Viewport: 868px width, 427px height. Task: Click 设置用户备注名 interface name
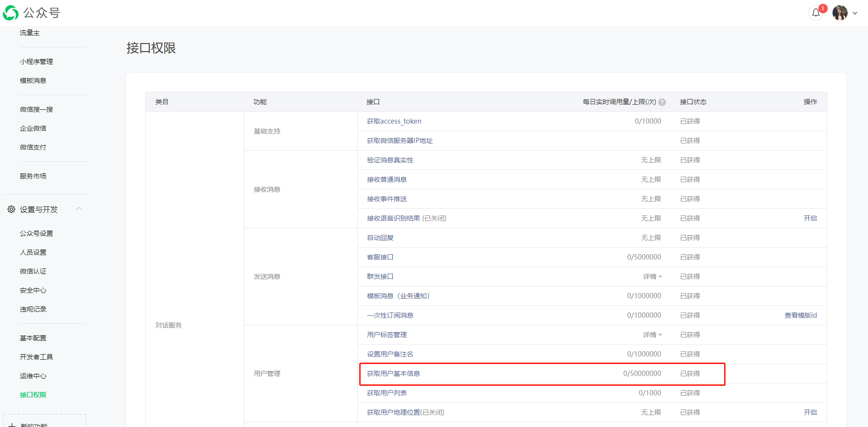click(390, 354)
